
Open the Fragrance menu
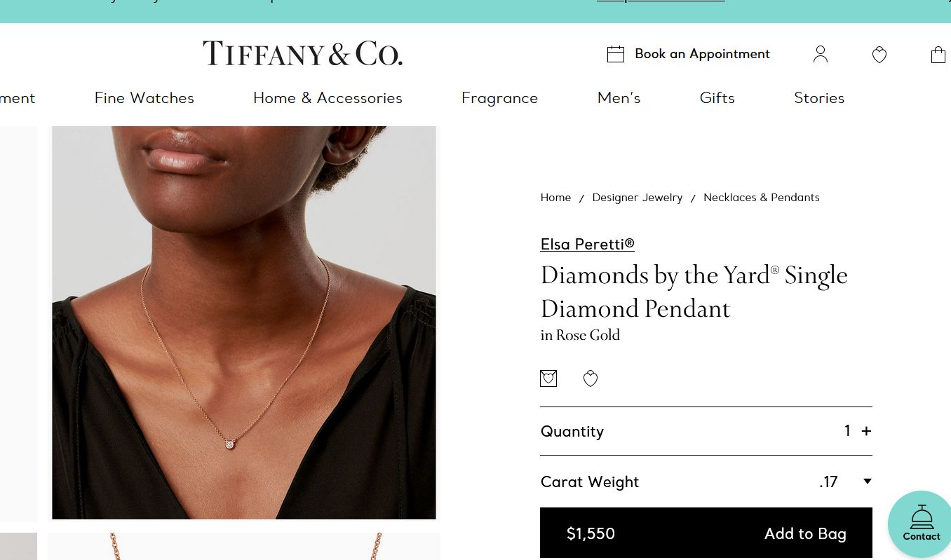click(x=499, y=98)
